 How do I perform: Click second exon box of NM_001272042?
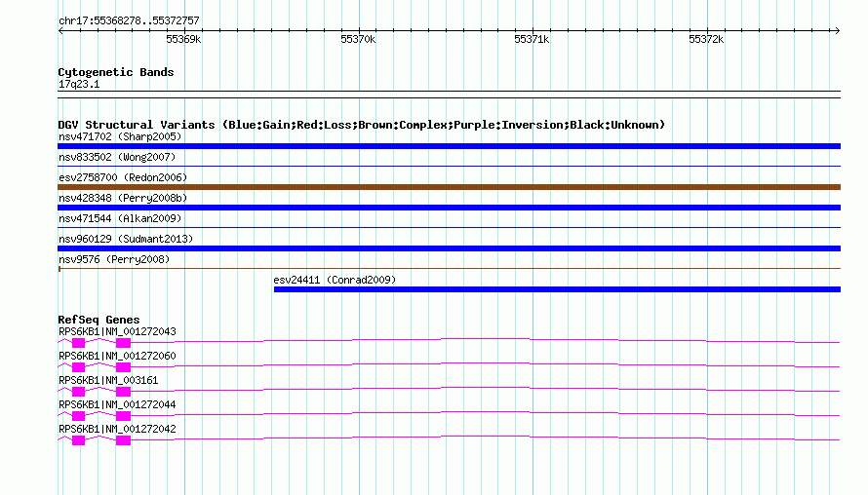pyautogui.click(x=124, y=440)
